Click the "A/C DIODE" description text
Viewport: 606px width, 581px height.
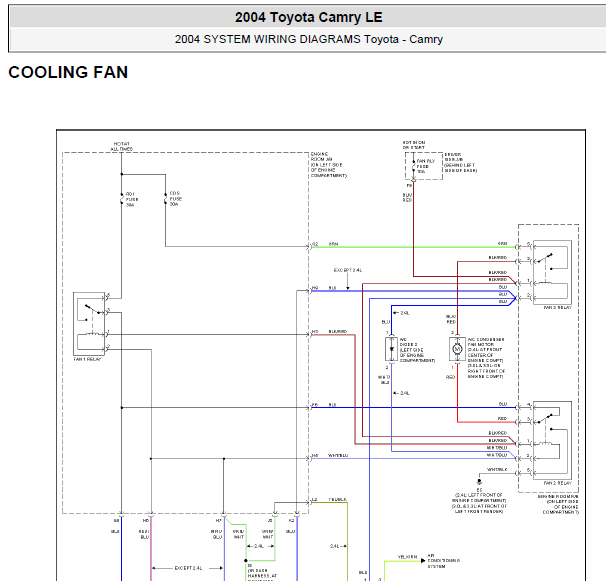(x=417, y=350)
